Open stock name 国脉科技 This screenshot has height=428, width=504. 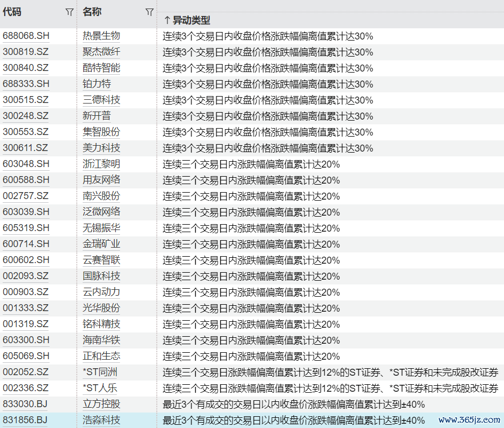(x=101, y=276)
